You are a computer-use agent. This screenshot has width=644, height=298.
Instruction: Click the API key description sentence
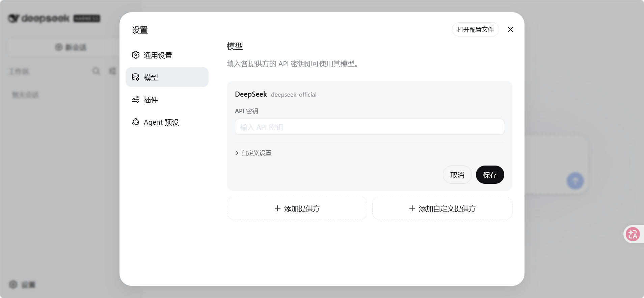click(293, 64)
